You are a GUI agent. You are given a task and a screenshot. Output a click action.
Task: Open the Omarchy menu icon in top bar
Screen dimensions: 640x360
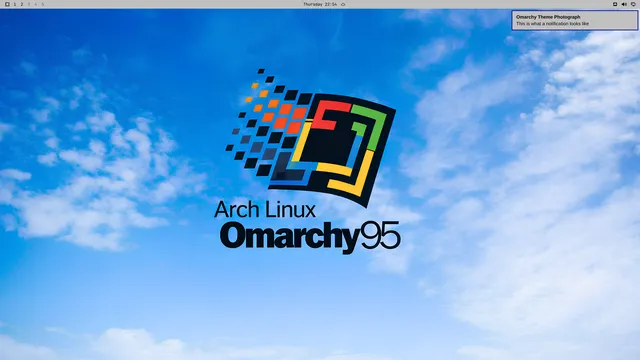tap(7, 4)
